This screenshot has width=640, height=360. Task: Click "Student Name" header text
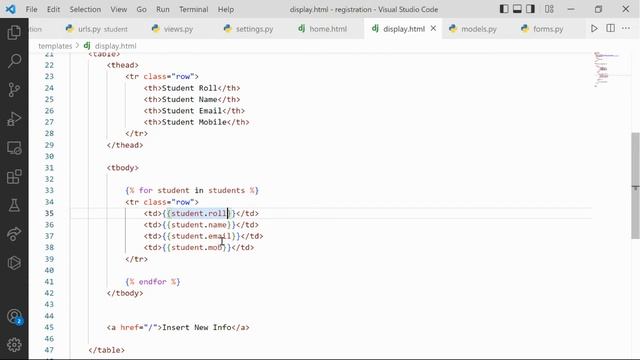(x=189, y=100)
